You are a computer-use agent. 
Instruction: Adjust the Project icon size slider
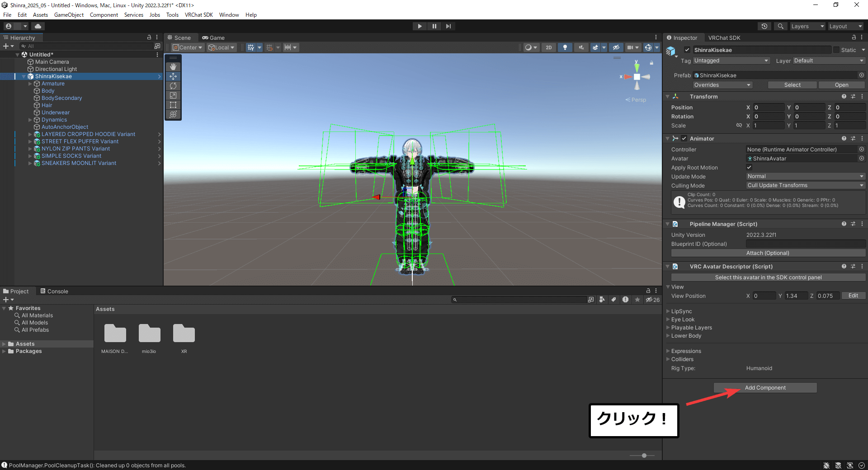coord(644,456)
